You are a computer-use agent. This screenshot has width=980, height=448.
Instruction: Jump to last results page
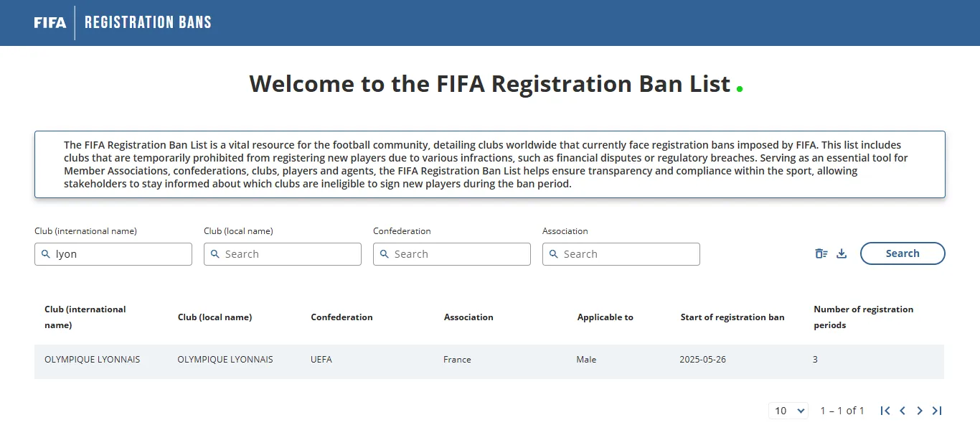[937, 411]
